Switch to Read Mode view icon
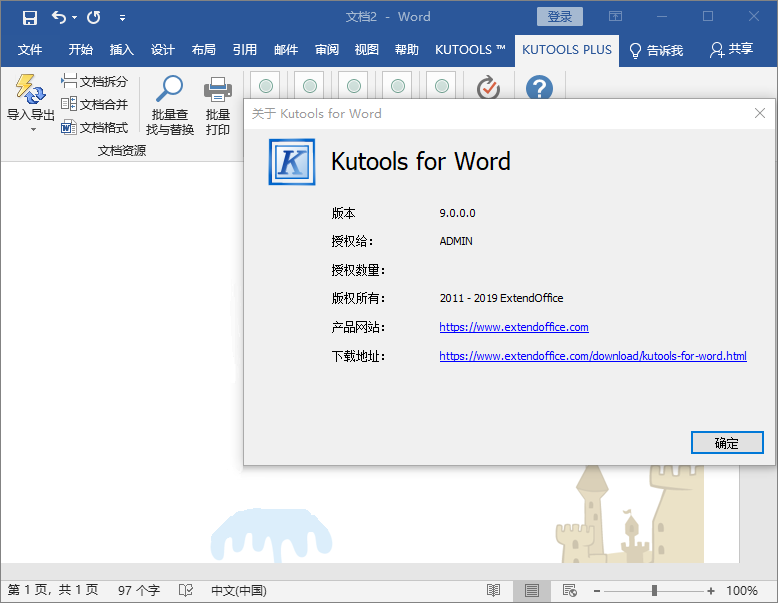This screenshot has height=603, width=778. [493, 590]
